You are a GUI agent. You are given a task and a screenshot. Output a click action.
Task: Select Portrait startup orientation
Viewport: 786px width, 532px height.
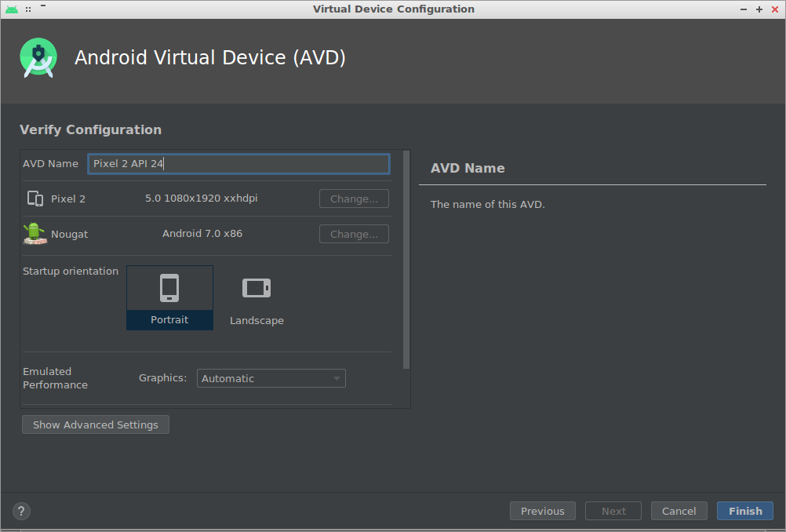(170, 298)
